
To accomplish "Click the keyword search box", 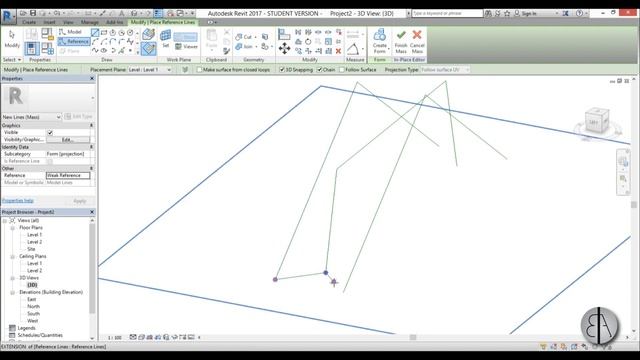I will (x=447, y=13).
